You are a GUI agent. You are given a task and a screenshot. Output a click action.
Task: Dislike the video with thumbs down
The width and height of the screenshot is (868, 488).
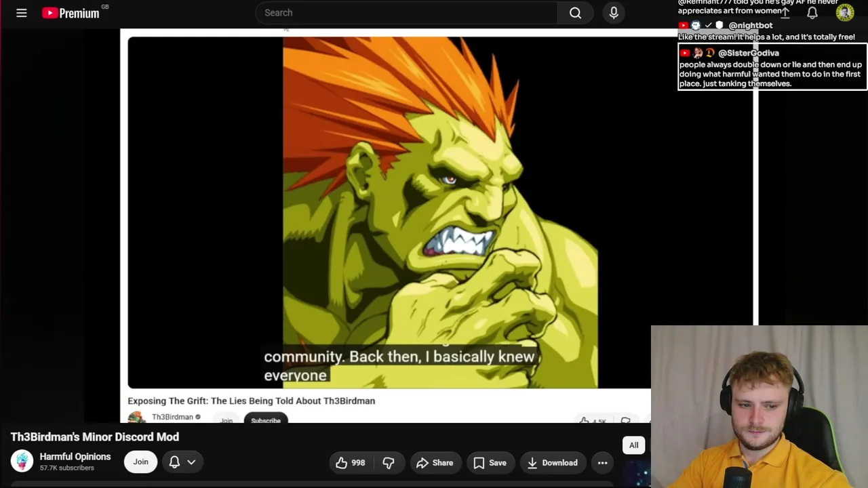pyautogui.click(x=389, y=463)
